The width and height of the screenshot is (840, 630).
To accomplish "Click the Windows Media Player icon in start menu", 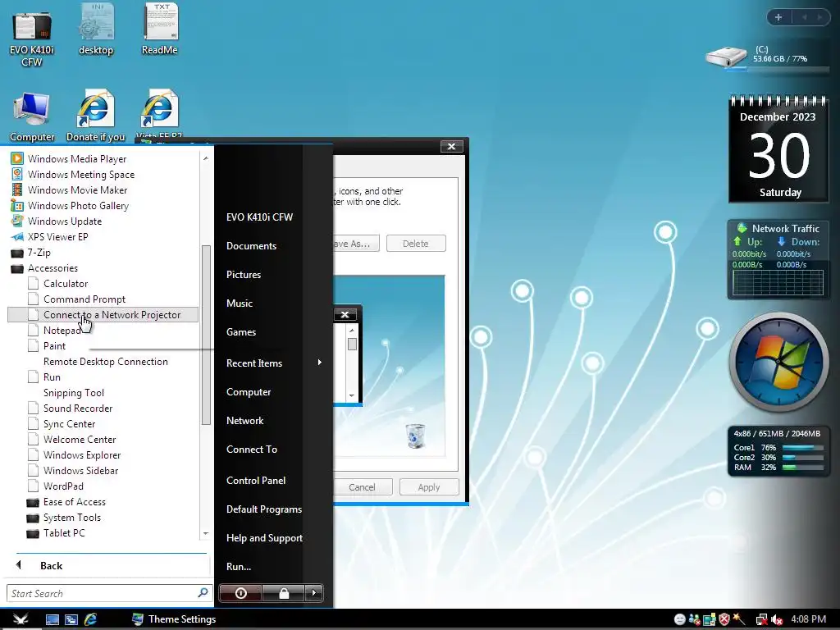I will (17, 158).
